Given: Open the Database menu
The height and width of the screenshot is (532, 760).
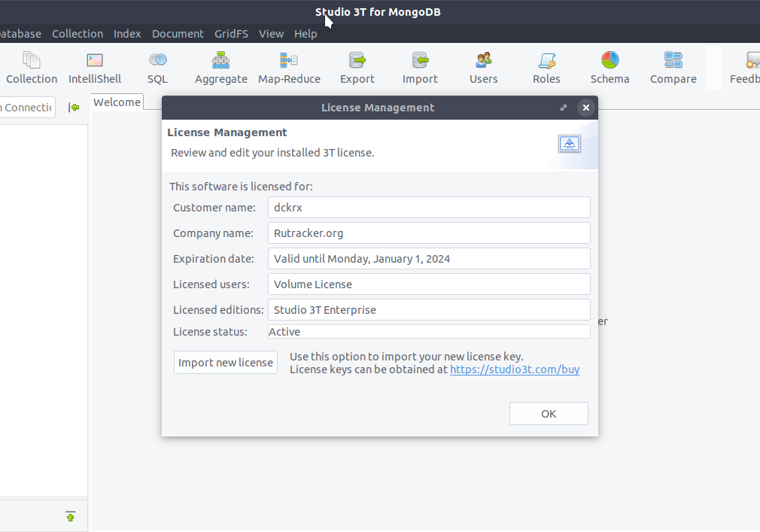Looking at the screenshot, I should click(x=20, y=34).
